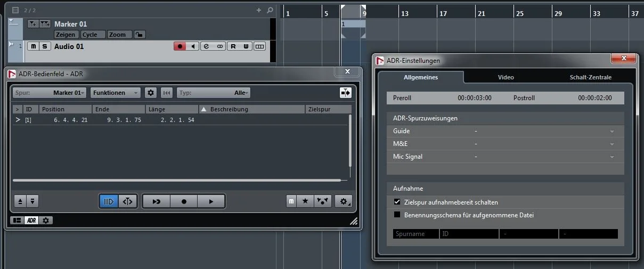This screenshot has width=644, height=269.
Task: Click the Zeigen button on marker track
Action: 66,35
